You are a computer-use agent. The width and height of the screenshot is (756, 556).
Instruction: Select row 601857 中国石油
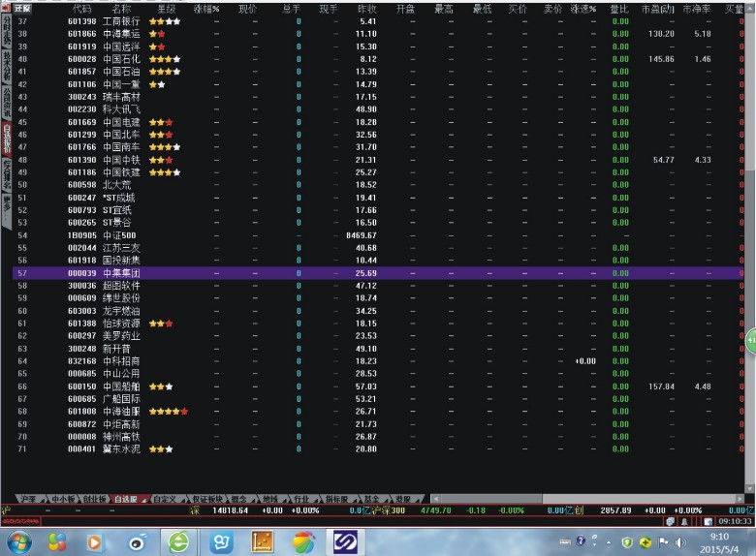pos(378,72)
